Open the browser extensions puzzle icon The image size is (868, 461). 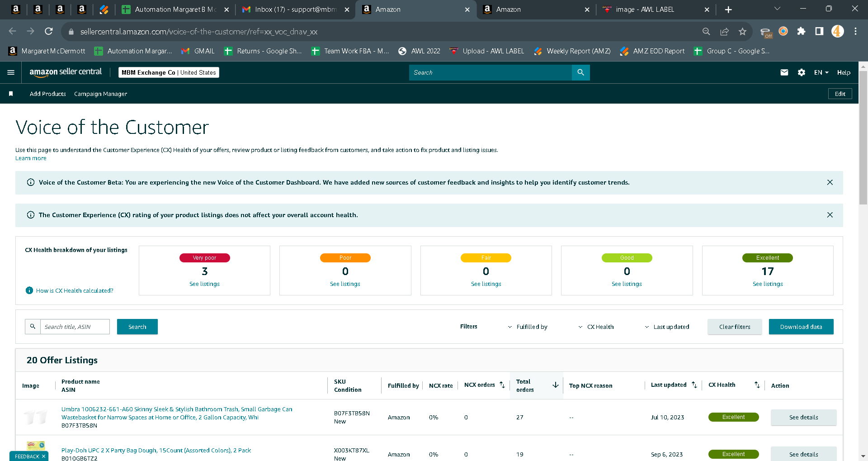click(801, 31)
